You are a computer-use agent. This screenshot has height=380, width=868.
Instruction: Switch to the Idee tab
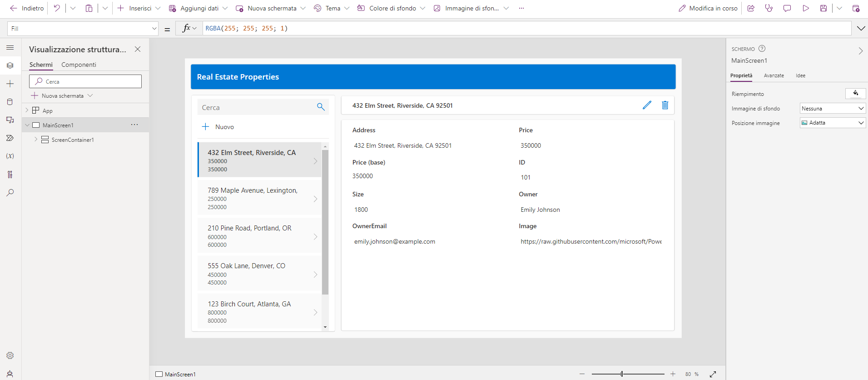click(800, 75)
